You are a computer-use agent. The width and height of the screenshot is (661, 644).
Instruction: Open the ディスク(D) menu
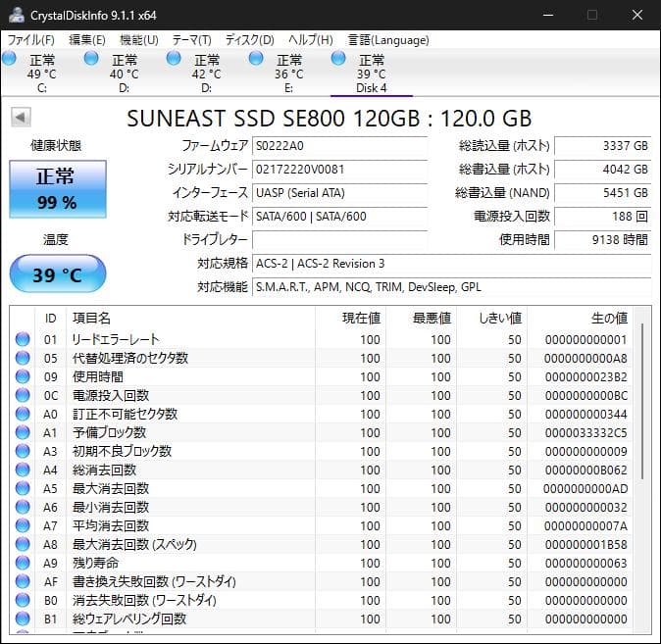tap(250, 40)
